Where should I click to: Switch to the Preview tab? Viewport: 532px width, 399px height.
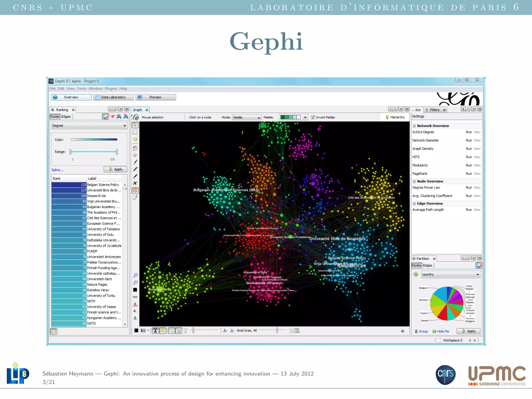156,97
